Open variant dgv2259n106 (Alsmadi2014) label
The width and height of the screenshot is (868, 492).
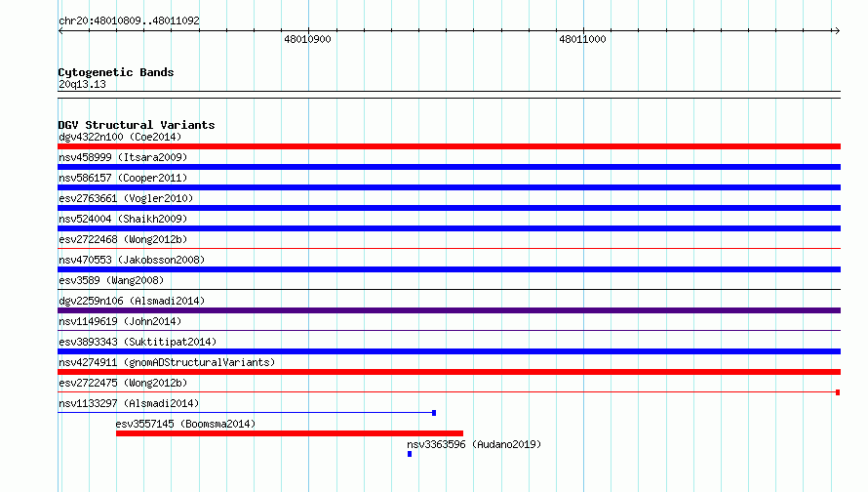point(132,301)
